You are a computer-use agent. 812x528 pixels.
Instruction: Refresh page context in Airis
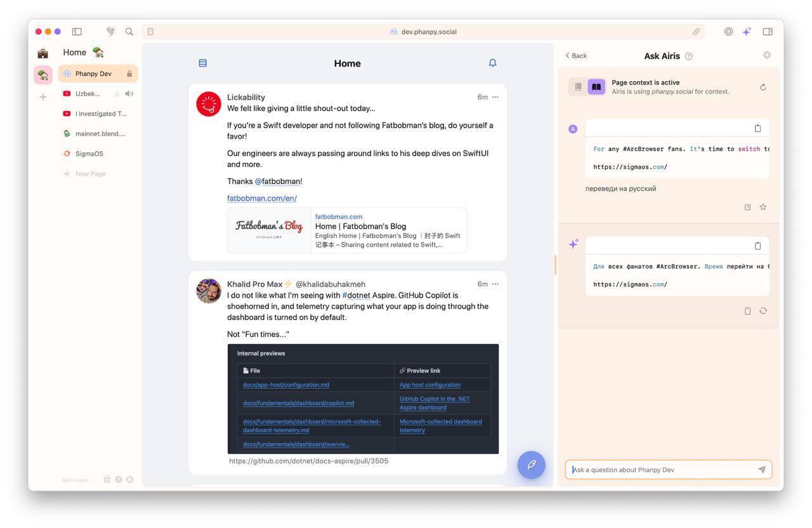point(763,87)
